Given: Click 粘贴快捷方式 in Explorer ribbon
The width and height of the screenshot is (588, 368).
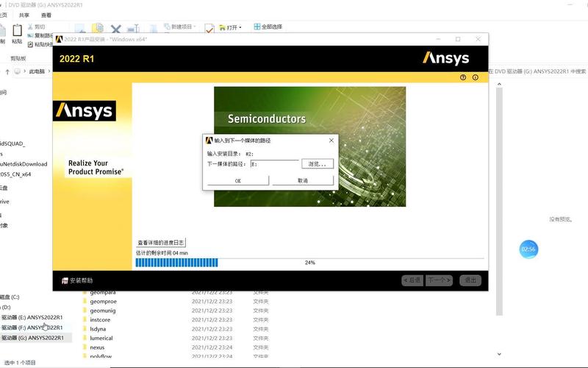Looking at the screenshot, I should click(40, 45).
